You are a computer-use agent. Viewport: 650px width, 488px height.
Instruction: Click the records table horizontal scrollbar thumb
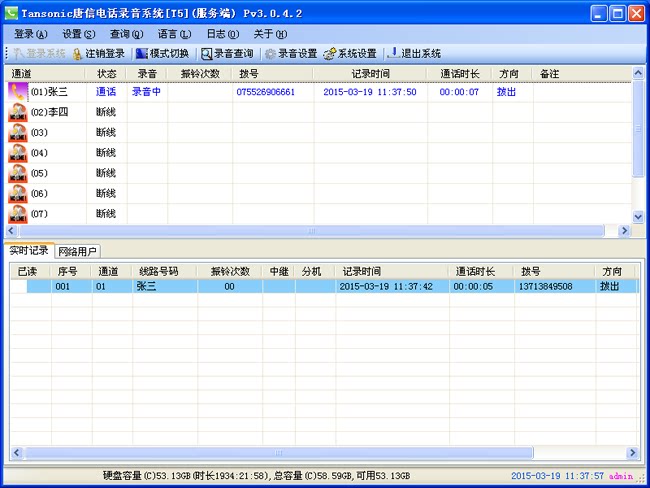pos(279,452)
